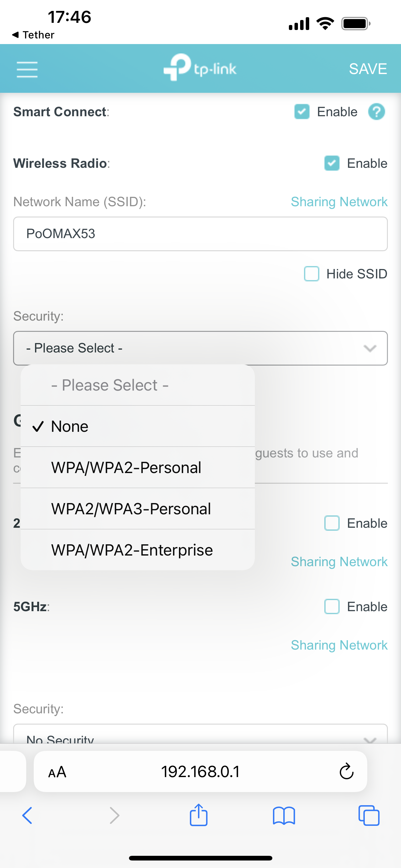
Task: Edit the Network Name SSID field
Action: click(x=200, y=234)
